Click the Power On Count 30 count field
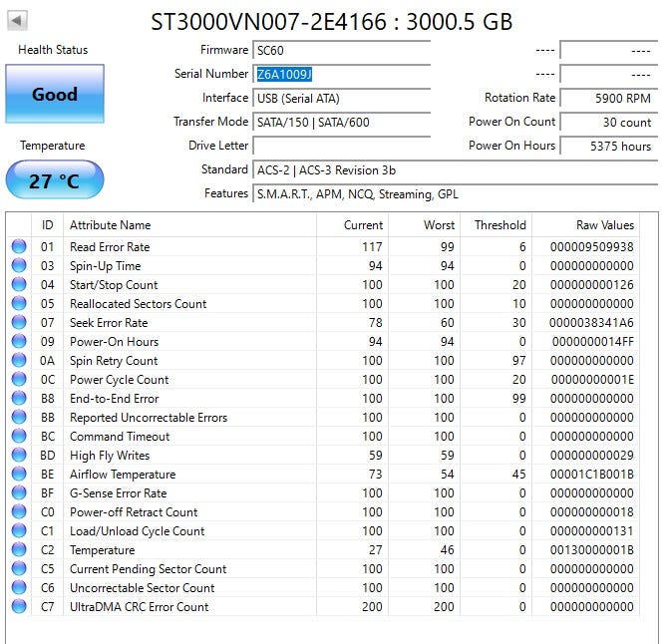Image resolution: width=665 pixels, height=644 pixels. [x=609, y=122]
